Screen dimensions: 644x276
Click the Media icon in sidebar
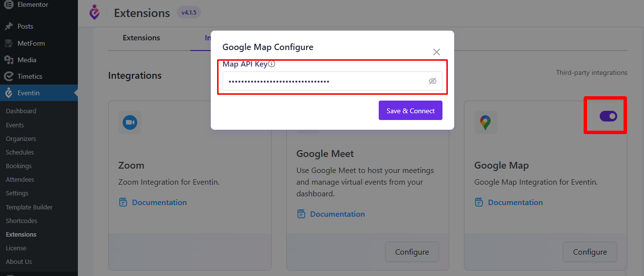pyautogui.click(x=9, y=60)
